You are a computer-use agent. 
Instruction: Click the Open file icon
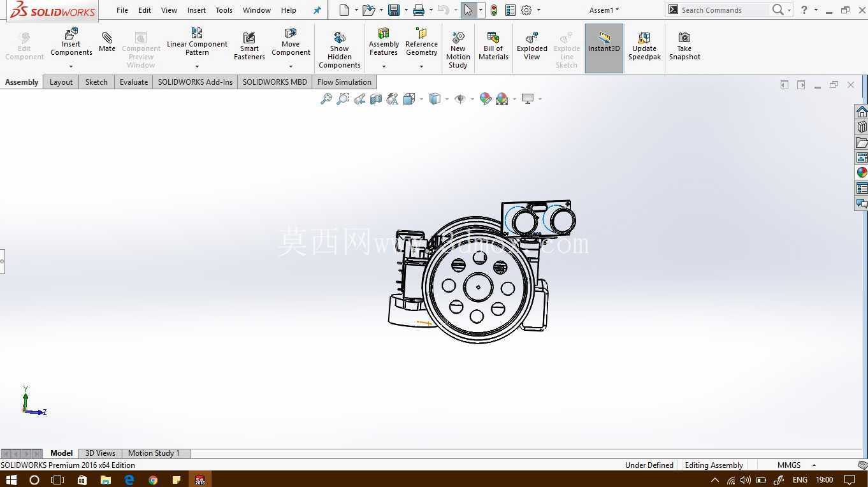point(368,10)
